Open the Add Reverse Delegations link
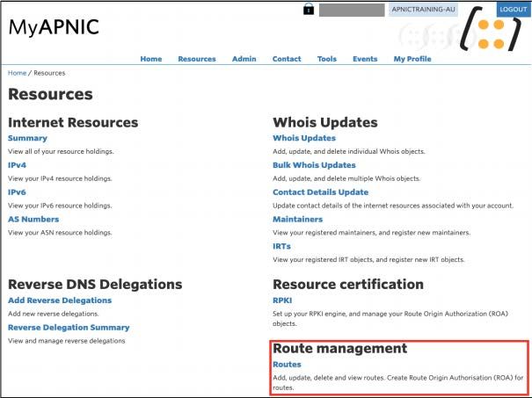This screenshot has height=398, width=532. tap(60, 300)
